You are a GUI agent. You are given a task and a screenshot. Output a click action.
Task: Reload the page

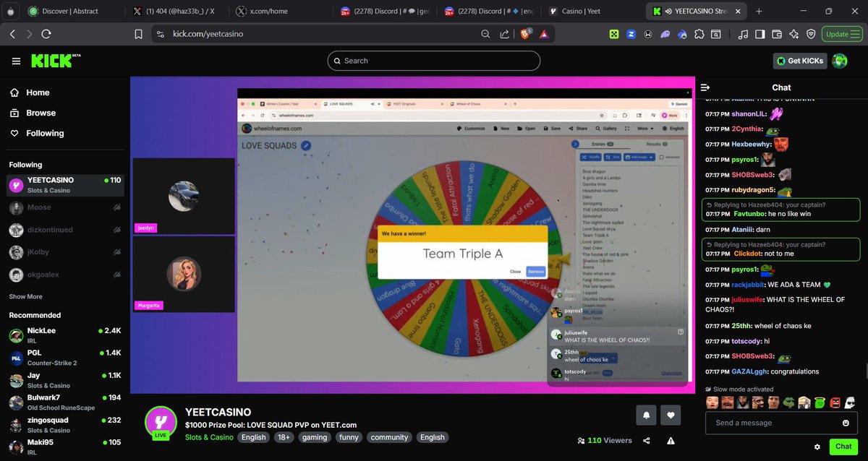[x=46, y=34]
